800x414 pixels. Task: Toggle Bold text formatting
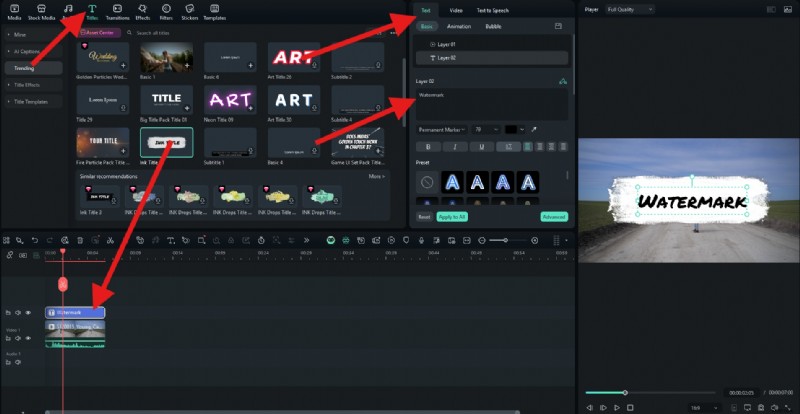pyautogui.click(x=428, y=147)
